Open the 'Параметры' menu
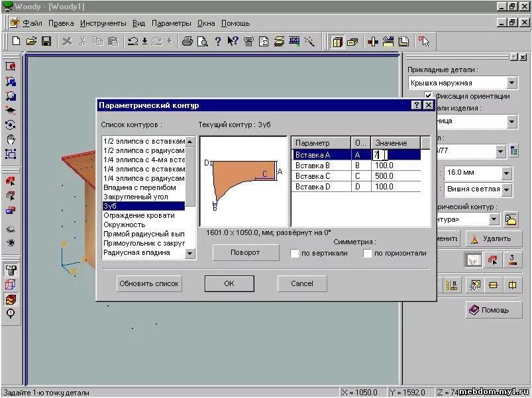This screenshot has height=398, width=532. [x=172, y=23]
